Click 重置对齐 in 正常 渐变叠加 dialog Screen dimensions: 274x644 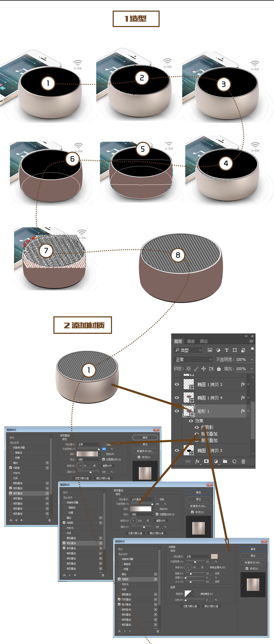point(107,466)
